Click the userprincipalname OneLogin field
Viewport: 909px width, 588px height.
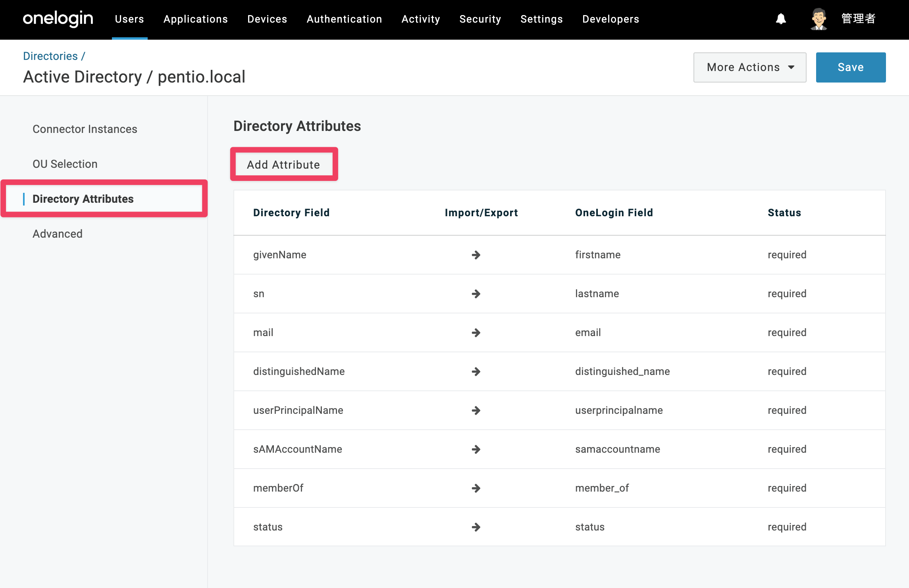[x=619, y=410]
